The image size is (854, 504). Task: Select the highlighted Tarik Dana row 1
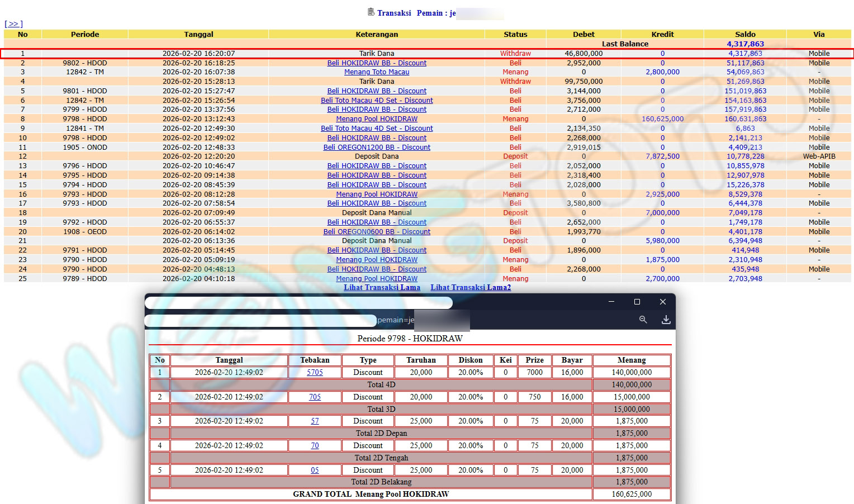pyautogui.click(x=376, y=54)
